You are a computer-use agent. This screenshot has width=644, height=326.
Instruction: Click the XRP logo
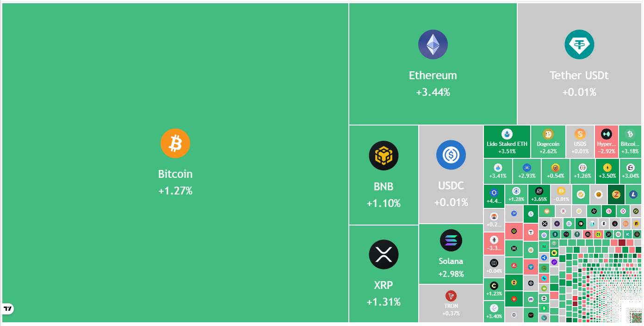click(384, 254)
